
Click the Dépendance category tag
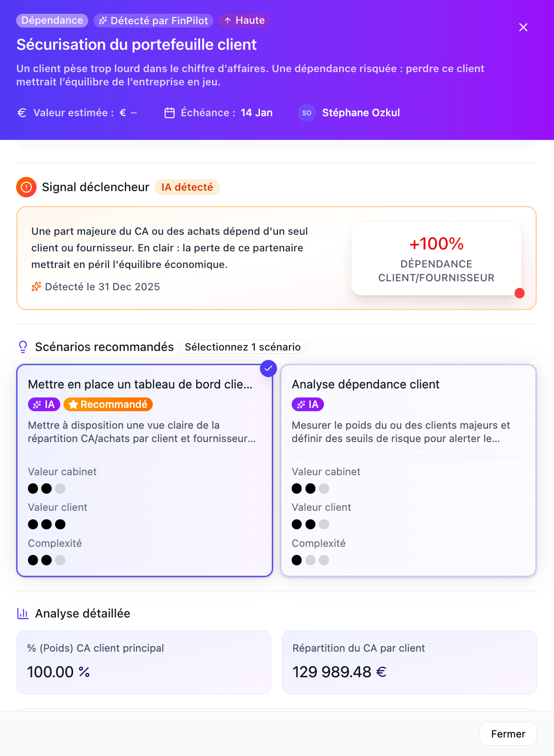tap(52, 20)
